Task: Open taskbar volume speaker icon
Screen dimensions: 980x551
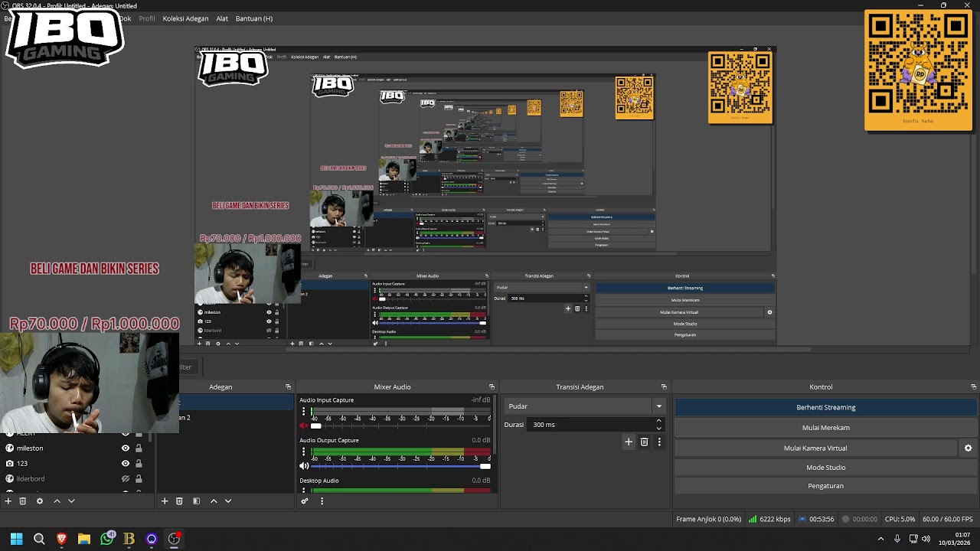Action: coord(927,539)
